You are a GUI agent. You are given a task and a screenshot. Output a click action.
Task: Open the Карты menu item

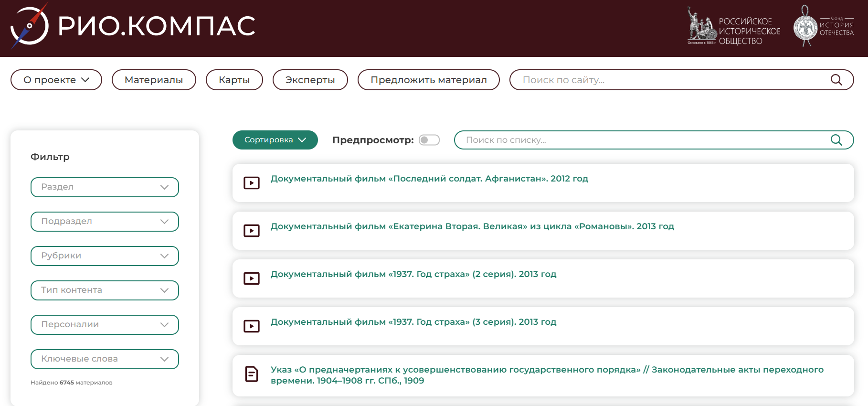pyautogui.click(x=234, y=80)
